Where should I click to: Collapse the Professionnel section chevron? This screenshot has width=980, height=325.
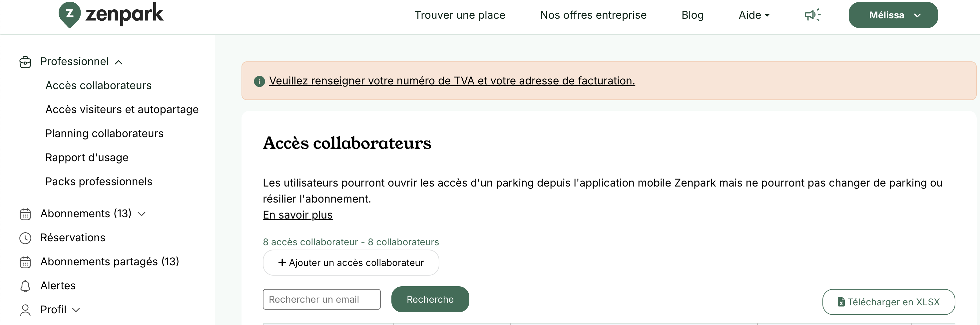119,62
